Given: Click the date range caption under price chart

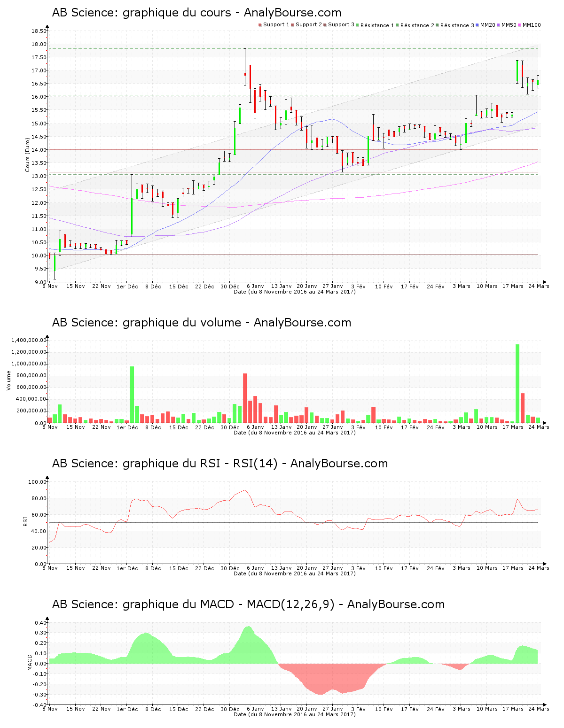Looking at the screenshot, I should [x=295, y=292].
